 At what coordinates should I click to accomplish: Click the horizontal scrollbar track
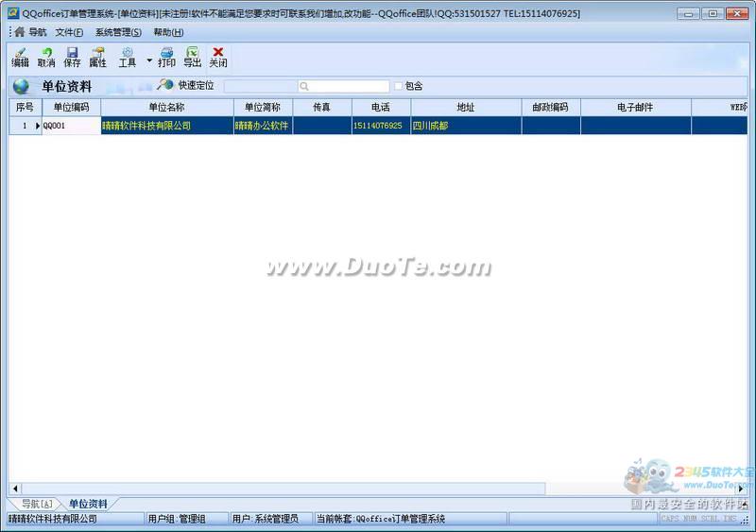[x=642, y=489]
